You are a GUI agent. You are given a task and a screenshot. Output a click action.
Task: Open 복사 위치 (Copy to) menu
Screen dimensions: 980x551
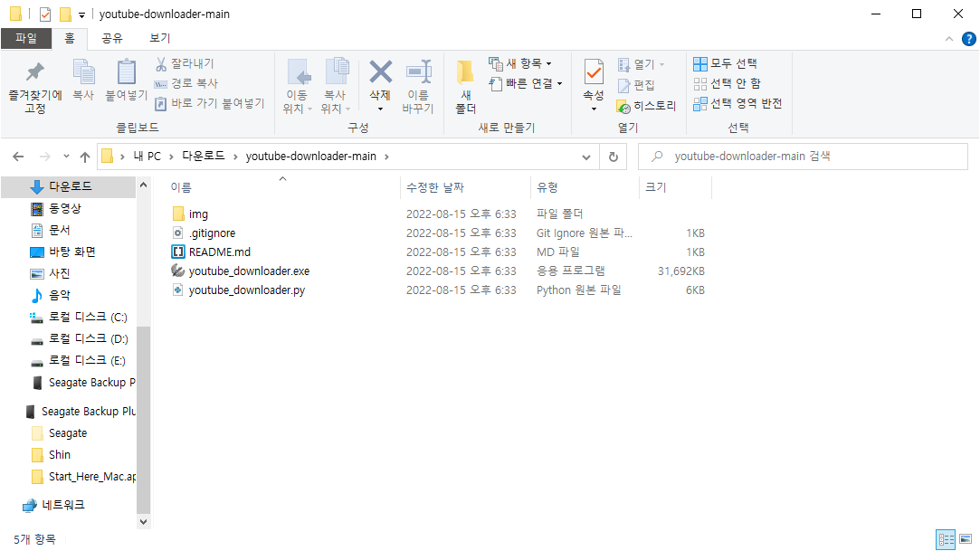336,88
